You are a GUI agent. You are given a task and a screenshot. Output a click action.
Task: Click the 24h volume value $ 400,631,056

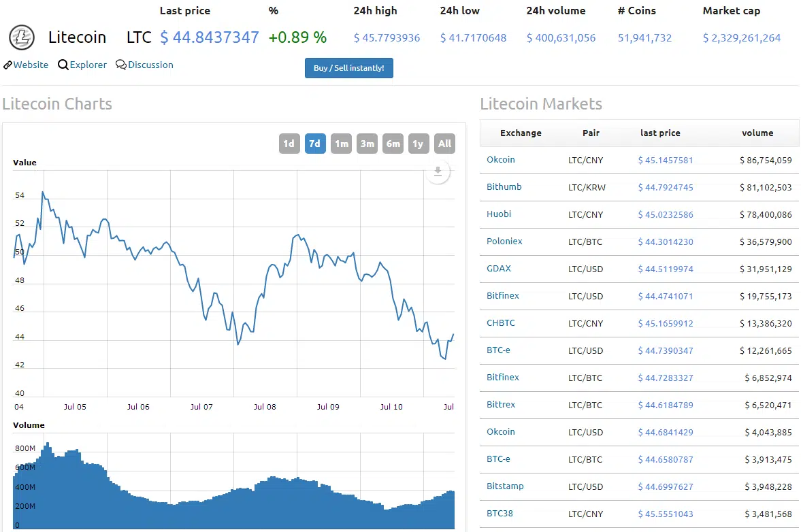click(561, 38)
